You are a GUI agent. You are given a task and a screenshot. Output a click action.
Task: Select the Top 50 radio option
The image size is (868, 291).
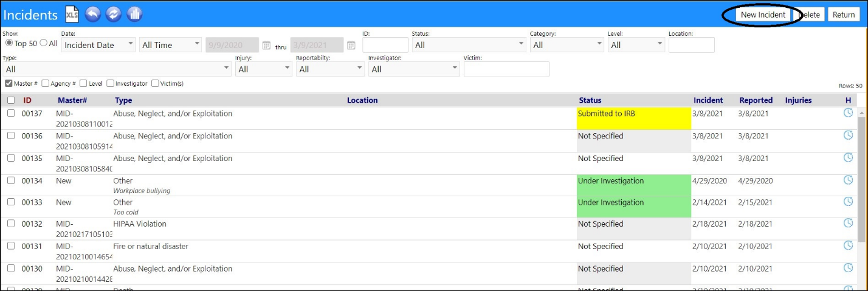tap(9, 43)
